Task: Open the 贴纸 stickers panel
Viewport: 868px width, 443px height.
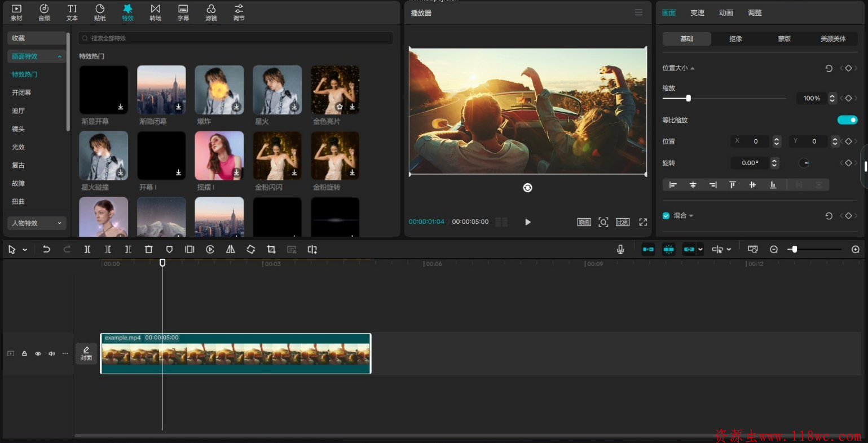Action: (x=100, y=12)
